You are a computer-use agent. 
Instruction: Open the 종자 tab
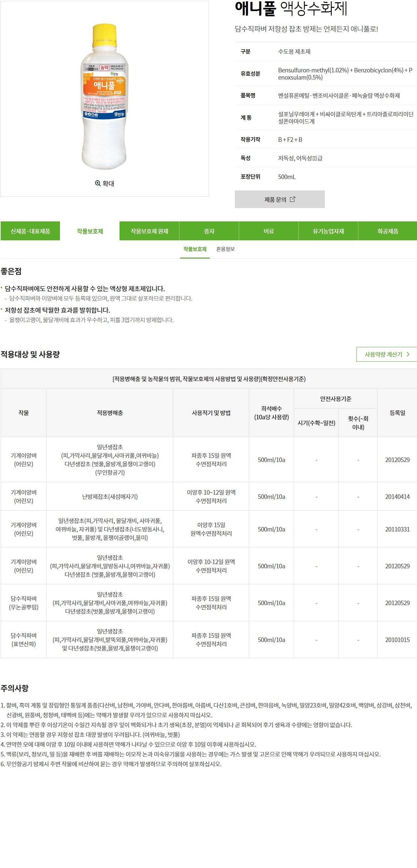point(209,231)
